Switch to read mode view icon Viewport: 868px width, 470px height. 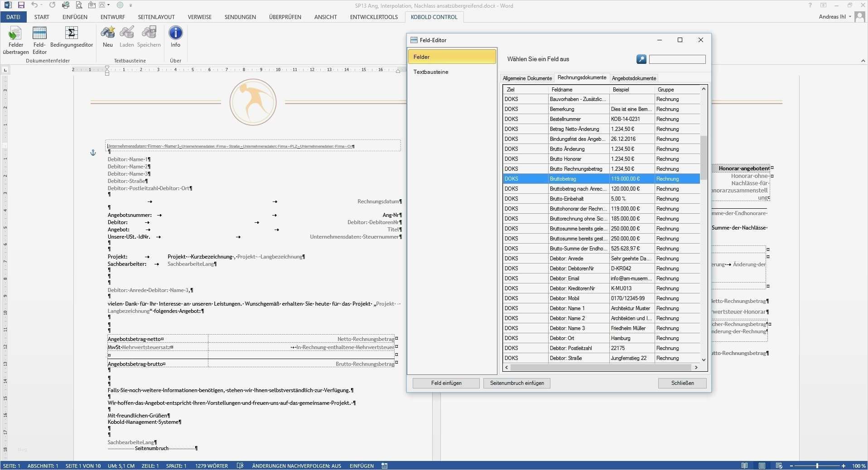(x=744, y=466)
